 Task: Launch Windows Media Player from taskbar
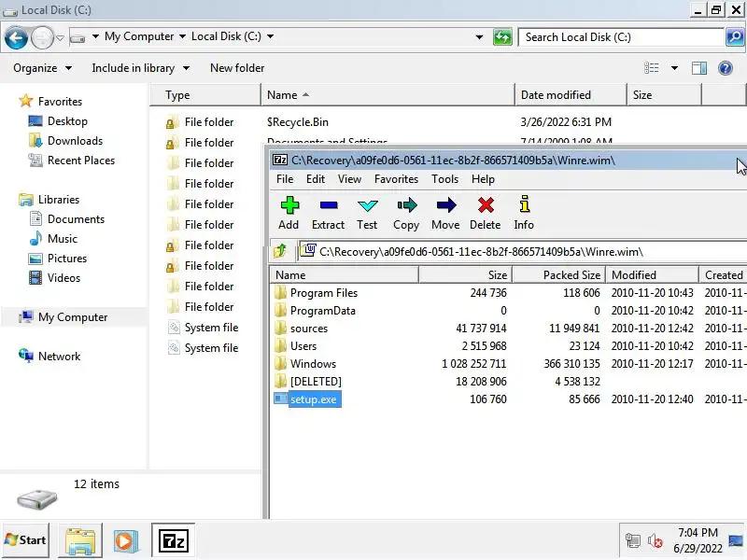[126, 541]
